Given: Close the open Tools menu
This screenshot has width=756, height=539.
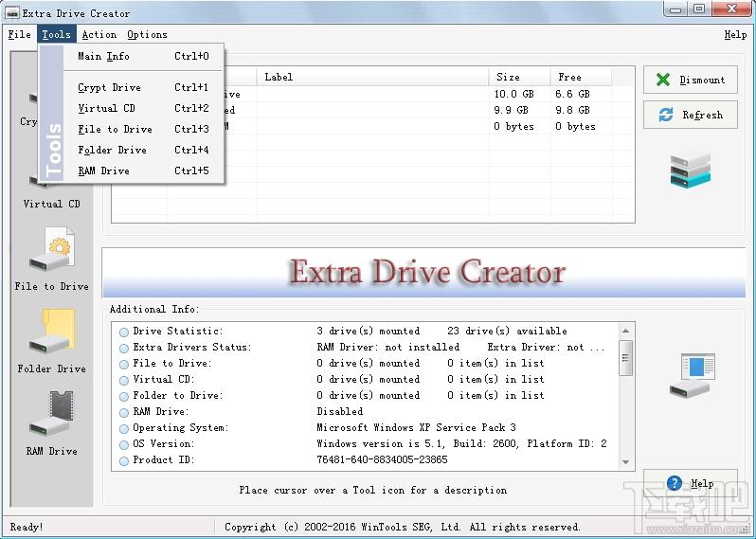Looking at the screenshot, I should point(57,35).
